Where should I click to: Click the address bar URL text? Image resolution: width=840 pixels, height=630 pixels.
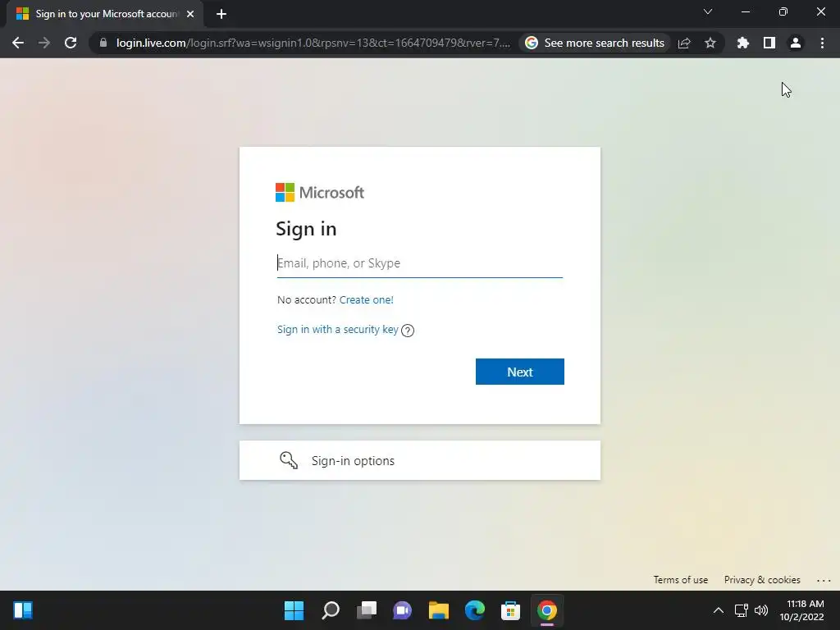coord(313,43)
